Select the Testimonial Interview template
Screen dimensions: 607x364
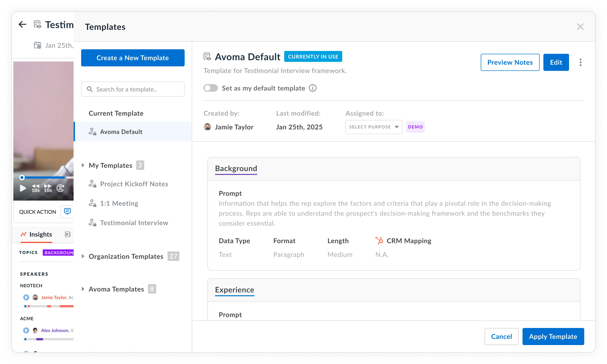[134, 223]
